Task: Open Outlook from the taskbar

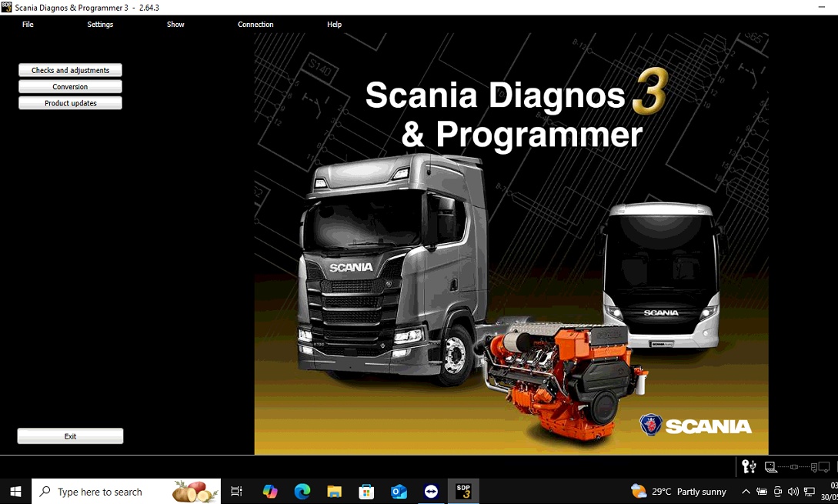Action: [x=399, y=491]
